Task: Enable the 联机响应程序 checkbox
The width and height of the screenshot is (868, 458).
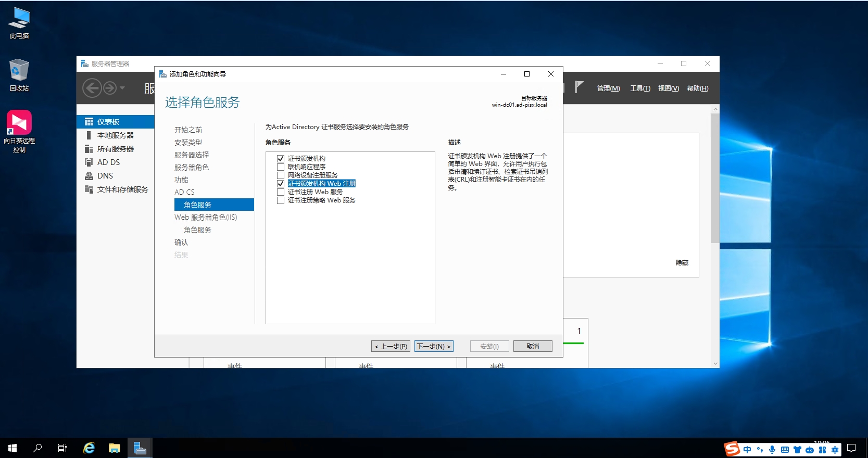Action: [x=281, y=167]
